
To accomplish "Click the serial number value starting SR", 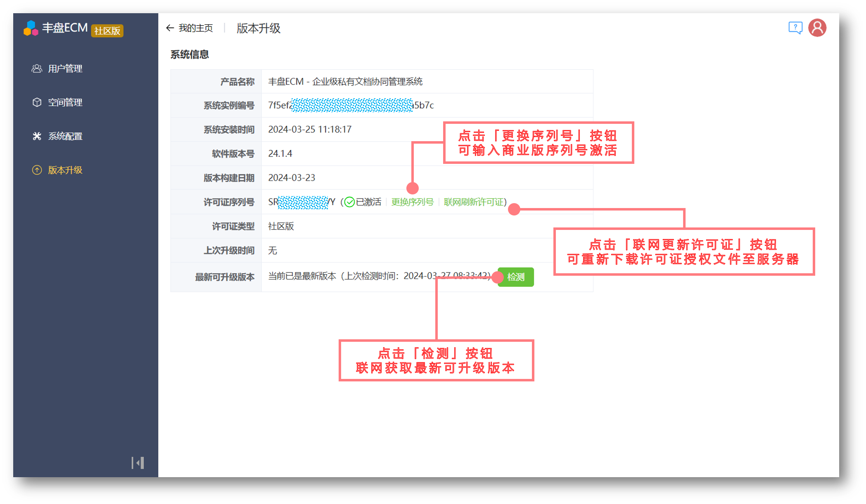I will pos(301,202).
